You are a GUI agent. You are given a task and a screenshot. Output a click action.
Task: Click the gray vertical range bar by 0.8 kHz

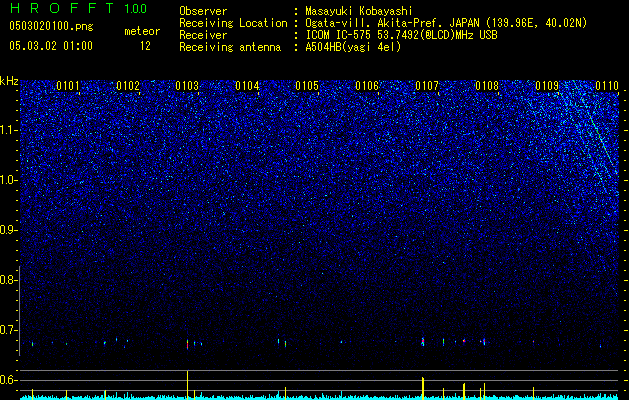[x=19, y=311]
